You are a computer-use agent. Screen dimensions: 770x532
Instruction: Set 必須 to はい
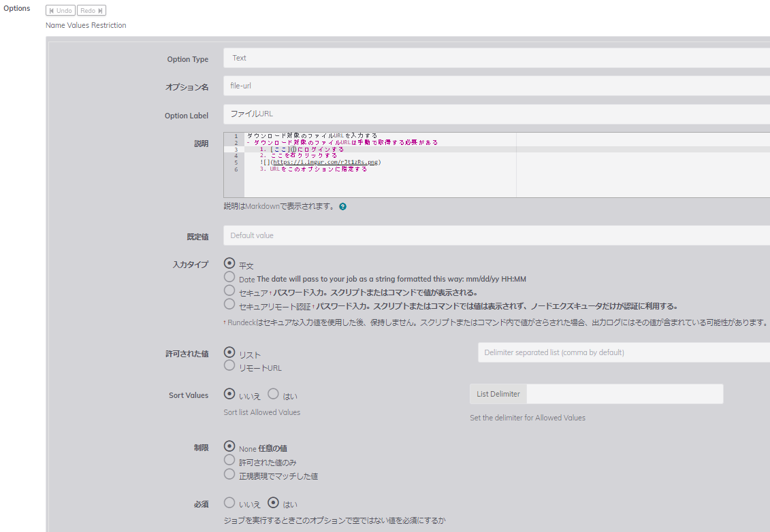click(274, 503)
